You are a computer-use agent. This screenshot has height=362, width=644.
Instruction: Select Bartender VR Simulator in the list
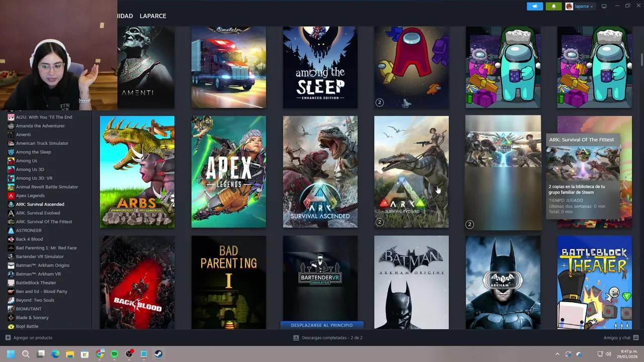click(40, 256)
